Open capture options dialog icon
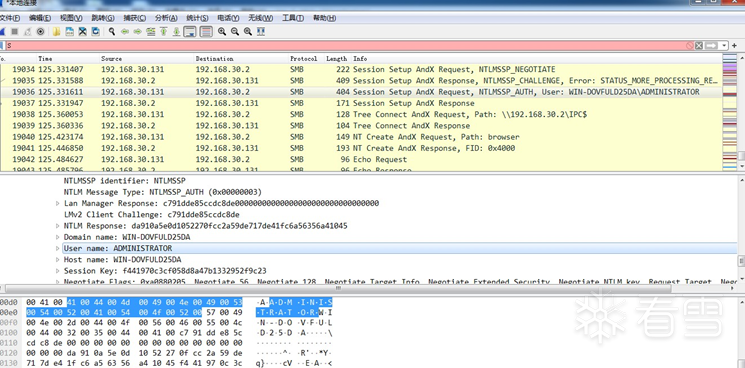 coord(40,31)
